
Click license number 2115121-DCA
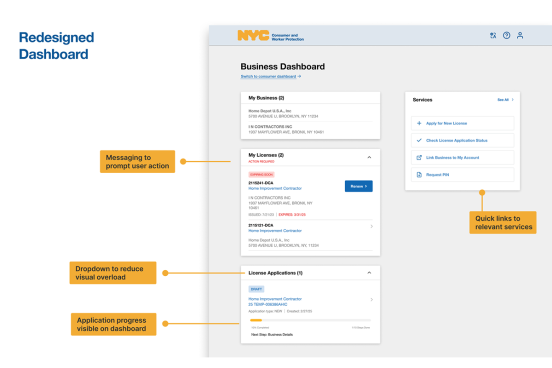[261, 225]
